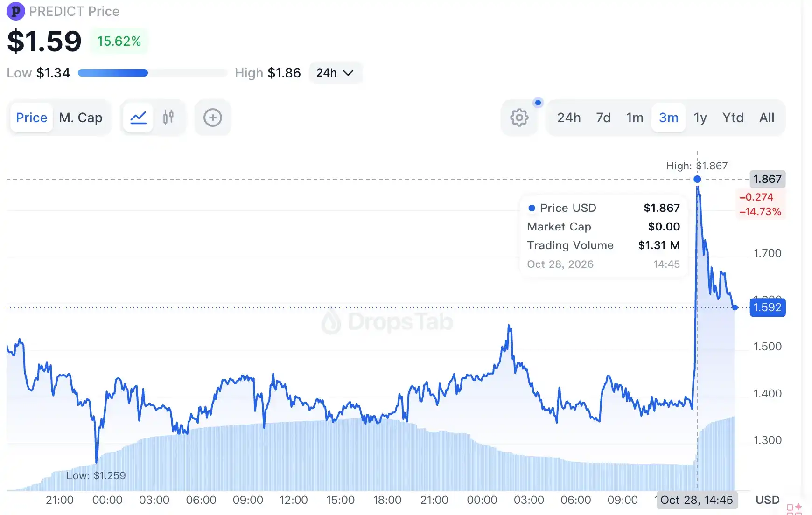Switch to candlestick chart icon
Screen dimensions: 812x515
point(168,118)
